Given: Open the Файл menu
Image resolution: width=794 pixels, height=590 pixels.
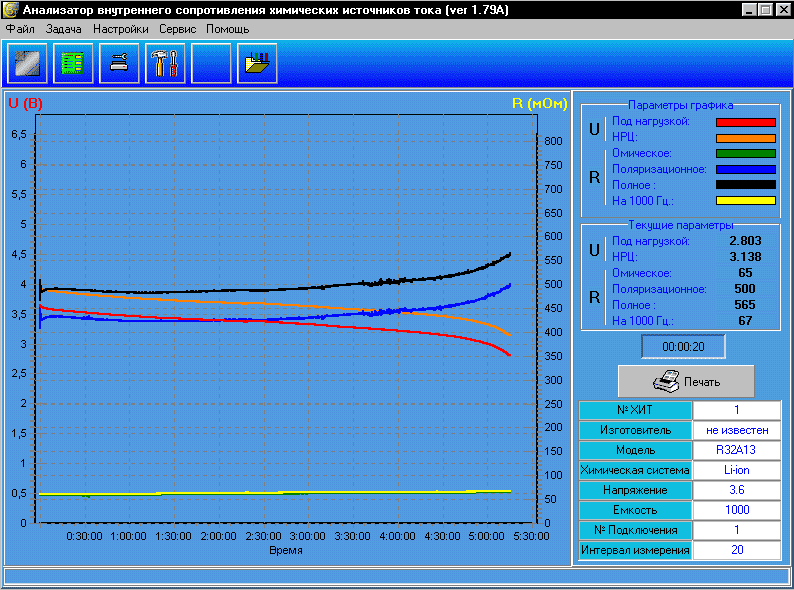Looking at the screenshot, I should pos(20,29).
